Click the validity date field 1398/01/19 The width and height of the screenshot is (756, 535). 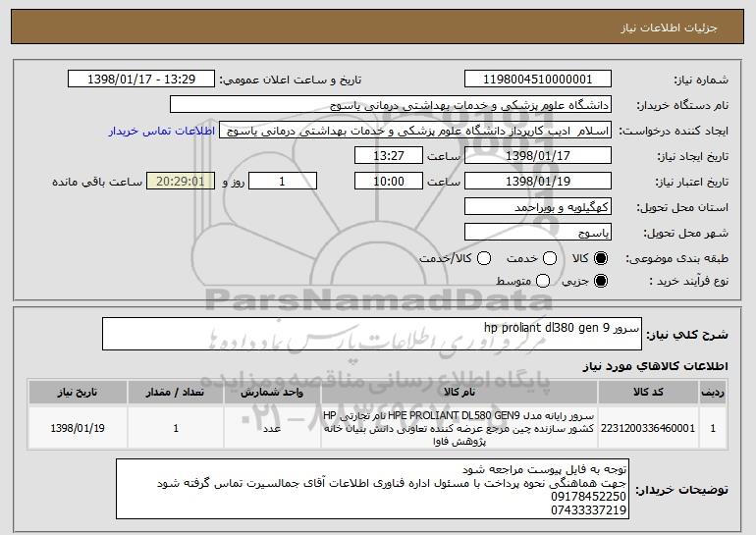coord(538,182)
